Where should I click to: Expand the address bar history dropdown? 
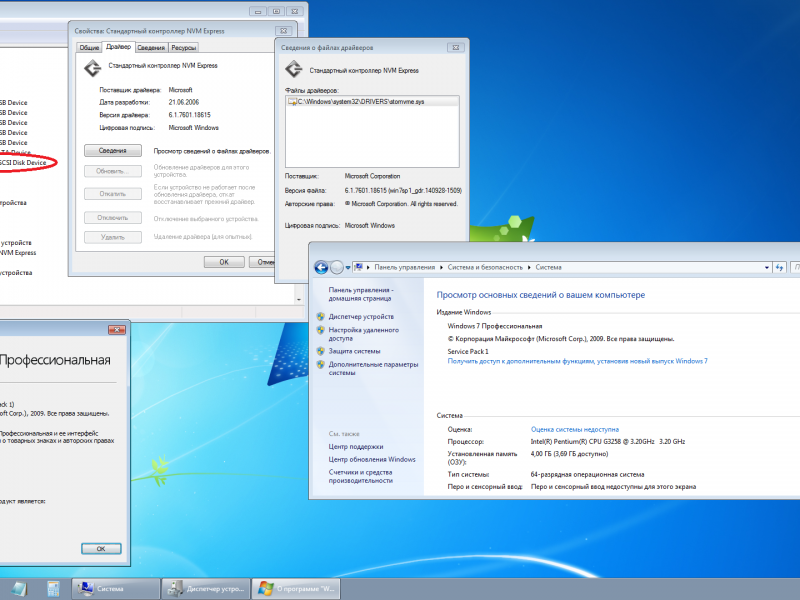click(x=766, y=267)
